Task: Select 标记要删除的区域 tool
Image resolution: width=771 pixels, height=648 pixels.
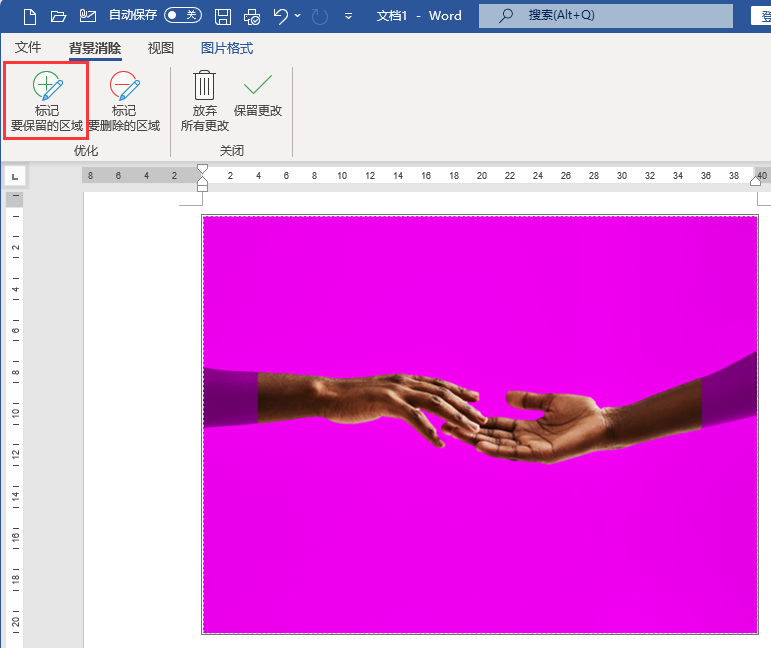Action: pos(124,101)
